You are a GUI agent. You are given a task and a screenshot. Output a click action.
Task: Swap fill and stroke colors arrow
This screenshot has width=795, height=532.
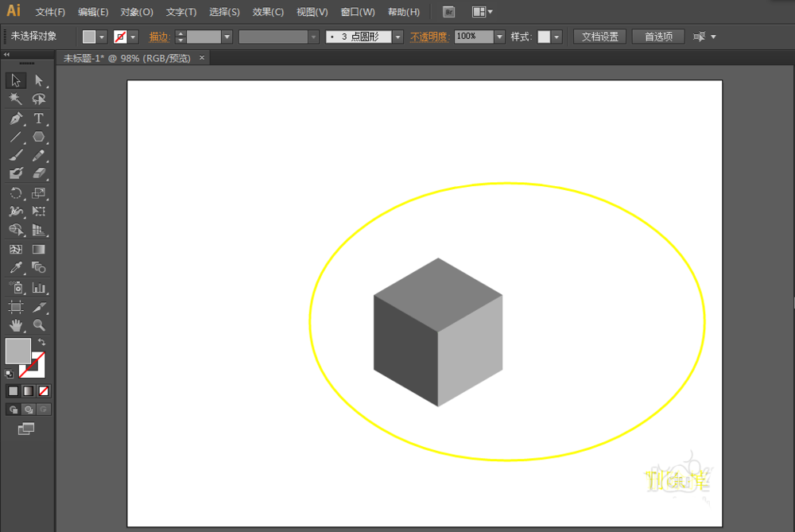coord(41,342)
